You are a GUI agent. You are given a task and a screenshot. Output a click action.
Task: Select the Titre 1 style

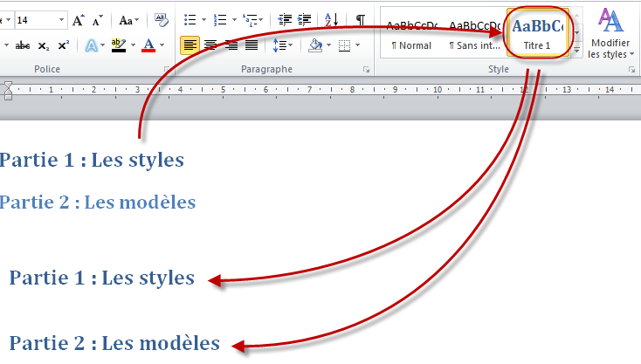[537, 34]
